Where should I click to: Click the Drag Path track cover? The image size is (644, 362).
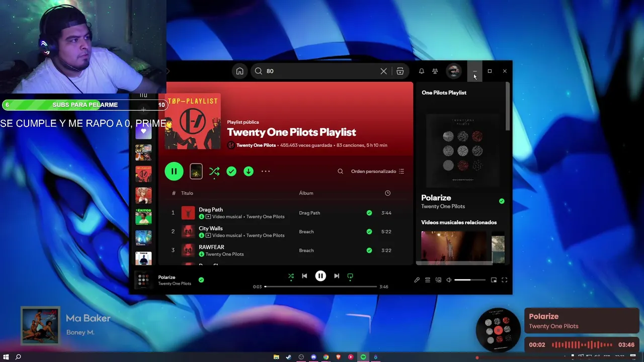188,213
